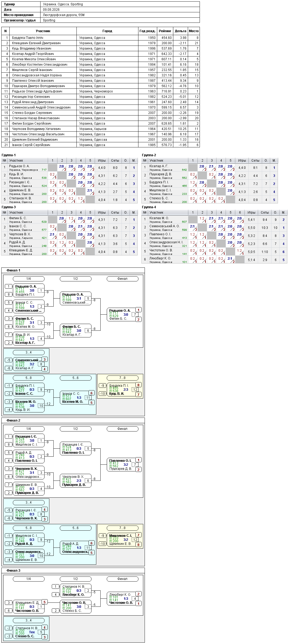The image size is (290, 644).
Task: Click the Год рожд. column header
Action: point(148,31)
